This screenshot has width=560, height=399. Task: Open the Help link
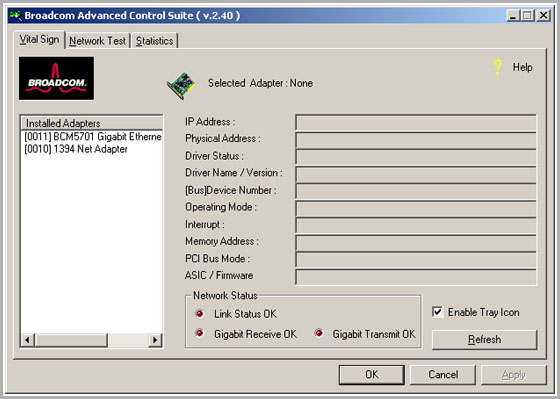coord(522,67)
